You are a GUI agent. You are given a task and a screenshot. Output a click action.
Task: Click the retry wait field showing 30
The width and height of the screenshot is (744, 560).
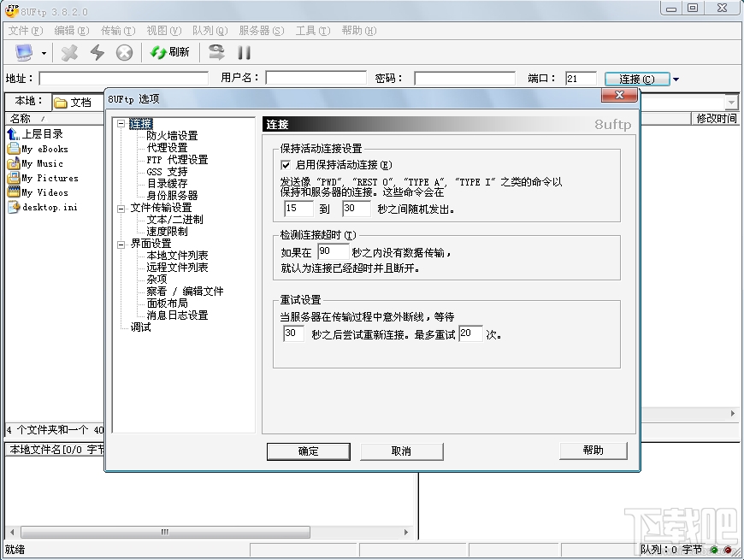point(293,333)
